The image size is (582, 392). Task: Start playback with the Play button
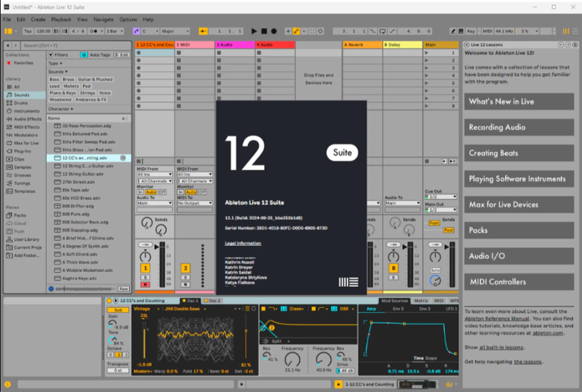point(254,31)
